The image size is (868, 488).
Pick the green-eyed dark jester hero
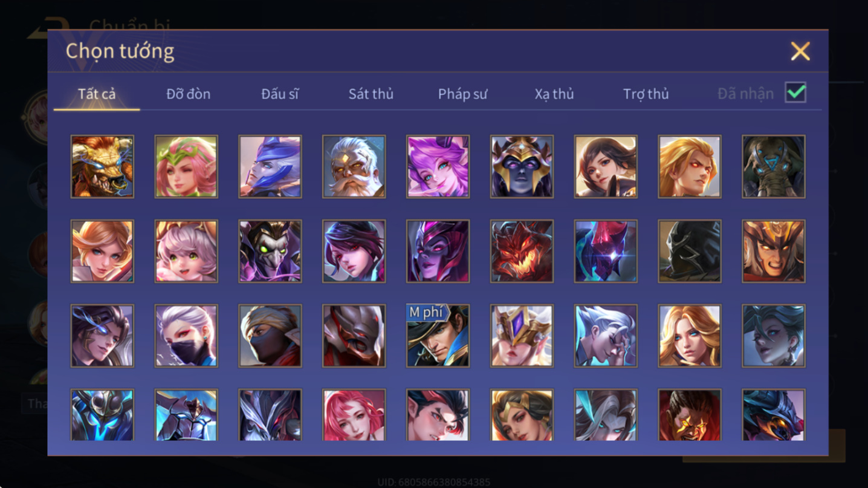coord(270,251)
